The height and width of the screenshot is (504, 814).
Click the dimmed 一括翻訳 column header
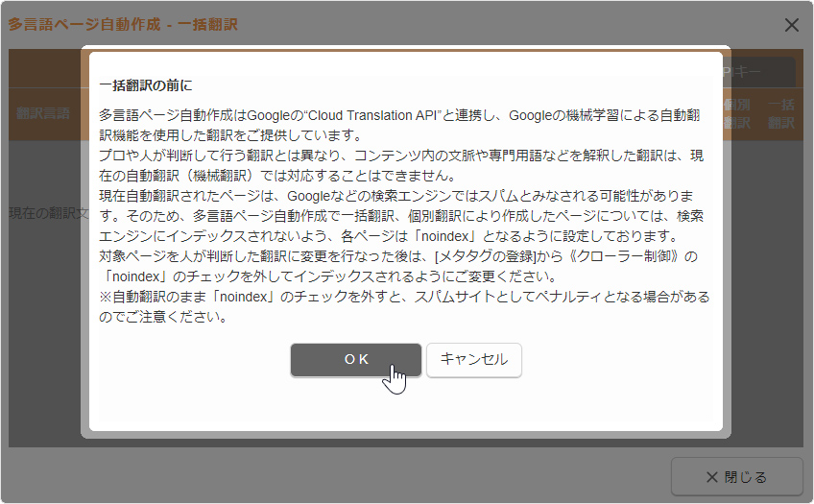tap(780, 113)
